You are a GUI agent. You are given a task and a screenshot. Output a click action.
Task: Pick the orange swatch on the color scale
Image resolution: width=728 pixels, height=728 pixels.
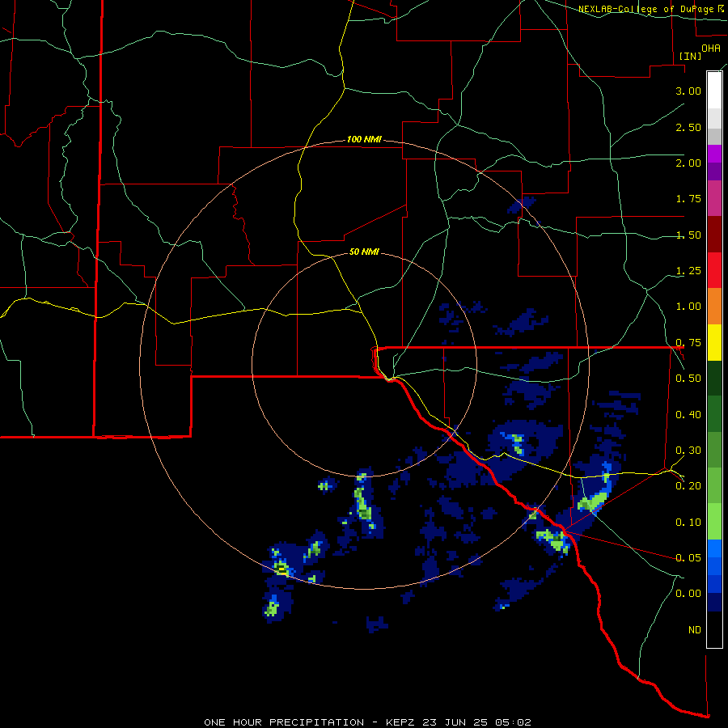714,306
